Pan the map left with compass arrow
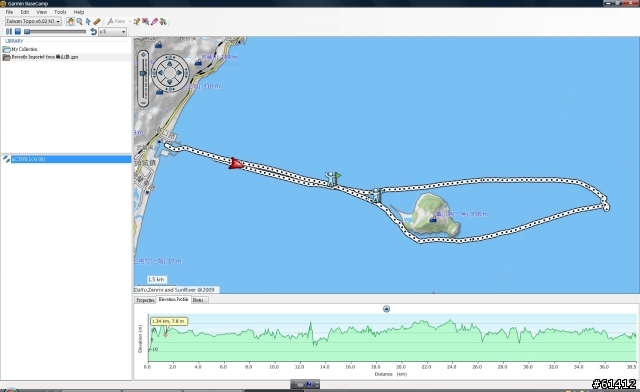 160,73
